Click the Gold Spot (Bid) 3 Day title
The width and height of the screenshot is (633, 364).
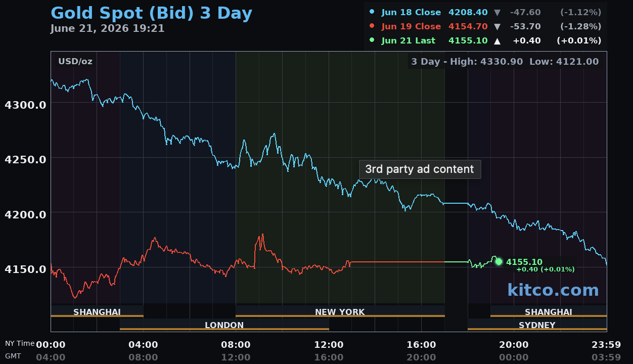(x=151, y=13)
